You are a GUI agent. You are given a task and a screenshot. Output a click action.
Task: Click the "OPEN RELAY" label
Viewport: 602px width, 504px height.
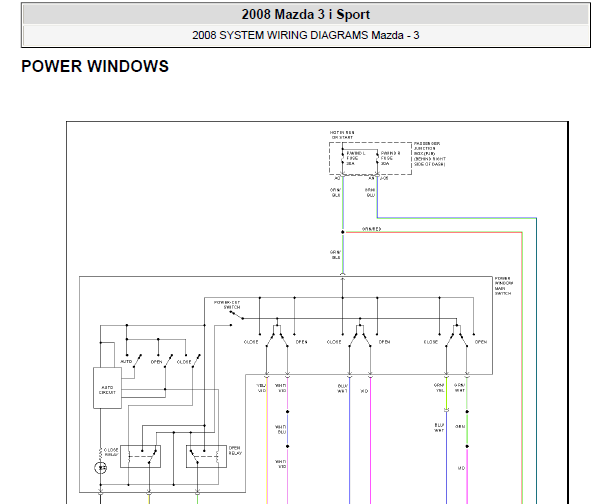click(x=235, y=450)
